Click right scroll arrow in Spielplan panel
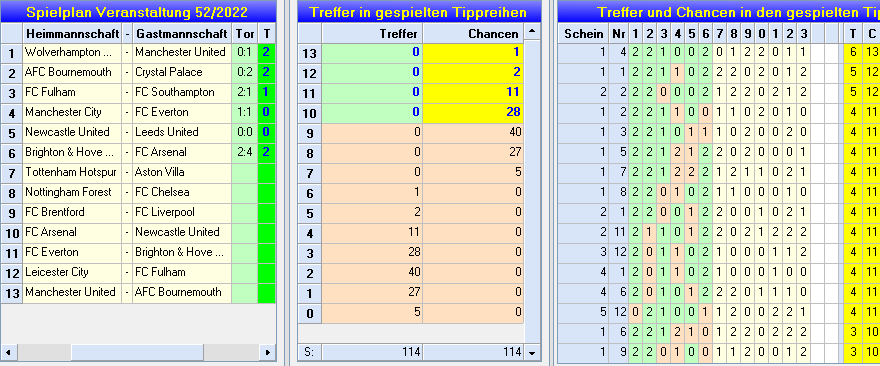 [x=268, y=353]
